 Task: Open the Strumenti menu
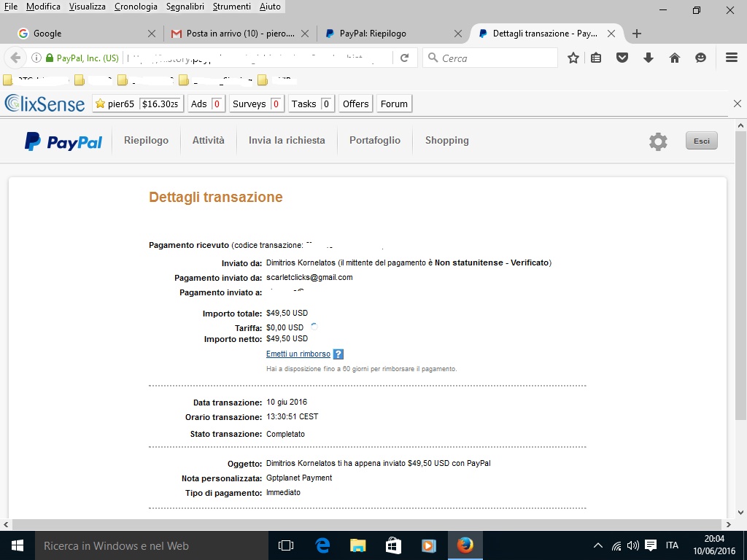(232, 7)
